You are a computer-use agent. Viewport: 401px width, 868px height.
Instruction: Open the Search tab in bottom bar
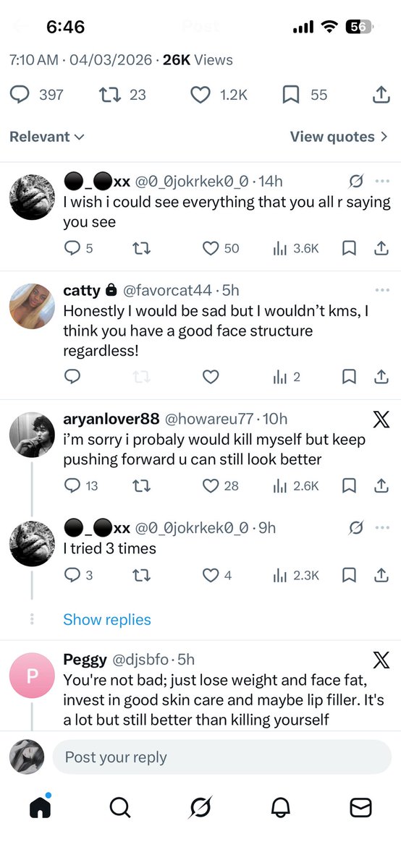(120, 807)
